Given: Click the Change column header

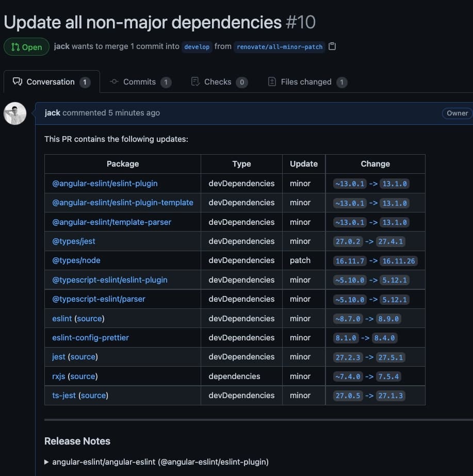Looking at the screenshot, I should point(375,163).
